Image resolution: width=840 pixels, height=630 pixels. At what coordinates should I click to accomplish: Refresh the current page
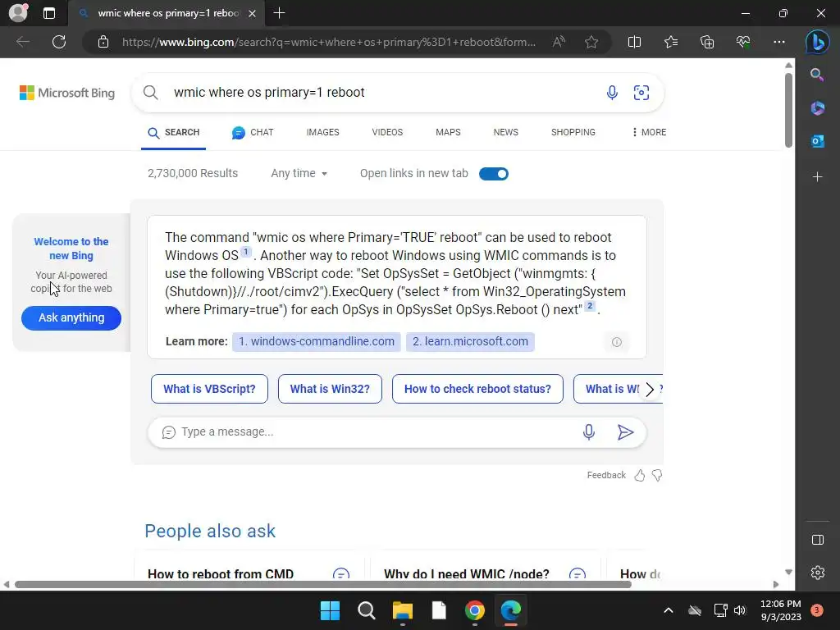pos(59,42)
